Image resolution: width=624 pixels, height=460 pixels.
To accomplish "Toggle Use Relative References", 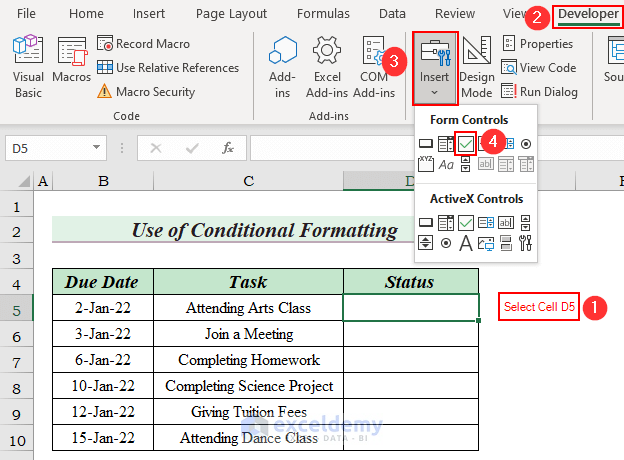I will pyautogui.click(x=168, y=68).
